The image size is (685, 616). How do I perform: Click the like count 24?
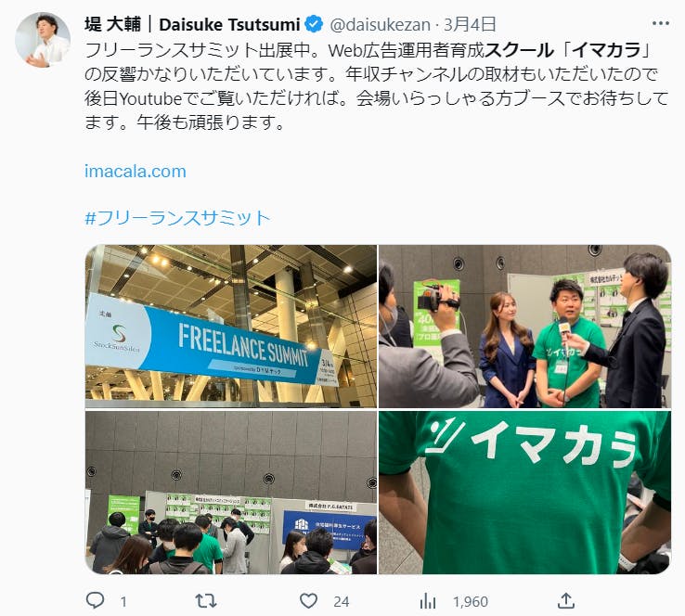pos(342,602)
